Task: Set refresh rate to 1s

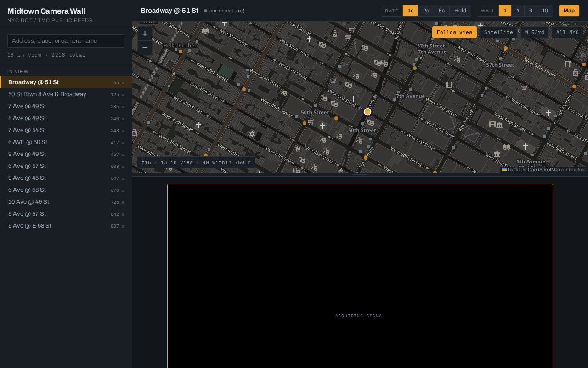Action: point(411,11)
